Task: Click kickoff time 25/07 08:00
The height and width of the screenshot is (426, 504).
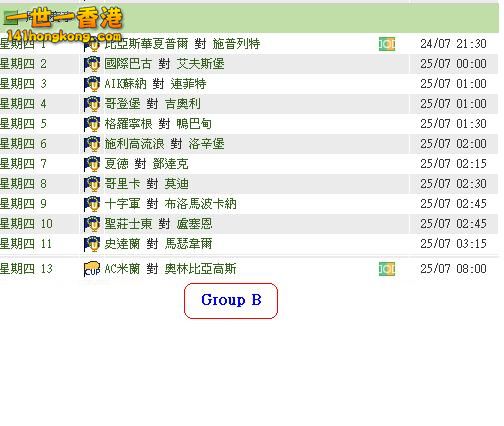Action: point(453,269)
